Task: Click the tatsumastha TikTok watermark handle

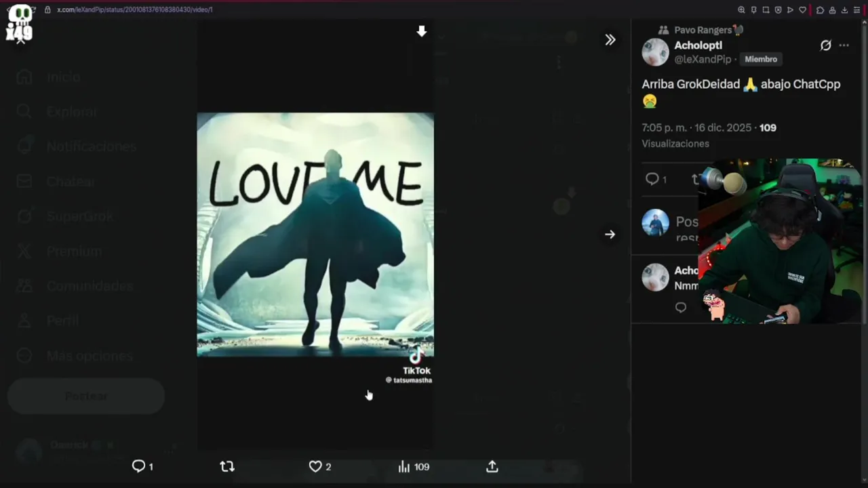Action: (x=409, y=380)
